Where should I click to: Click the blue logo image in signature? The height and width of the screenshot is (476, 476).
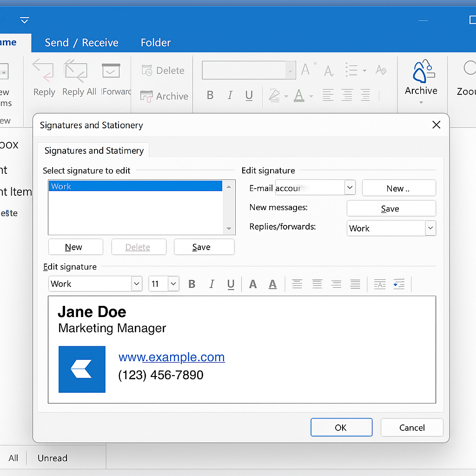[x=82, y=369]
